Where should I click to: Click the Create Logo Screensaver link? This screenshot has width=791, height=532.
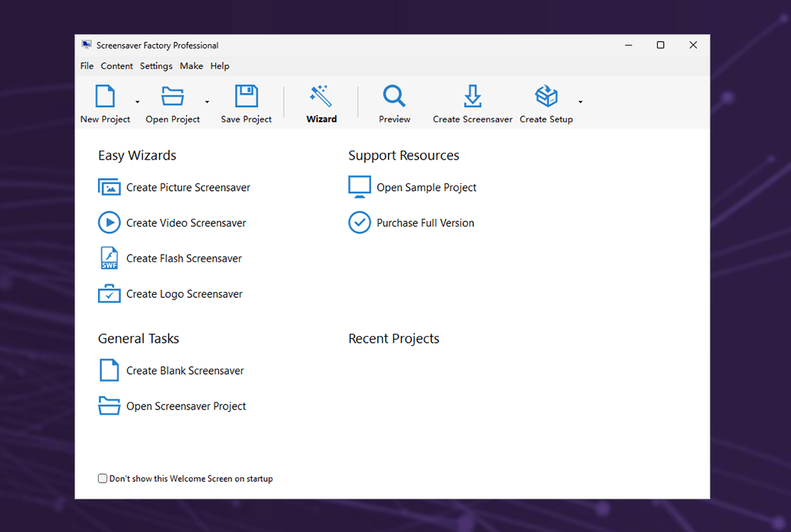pos(184,294)
